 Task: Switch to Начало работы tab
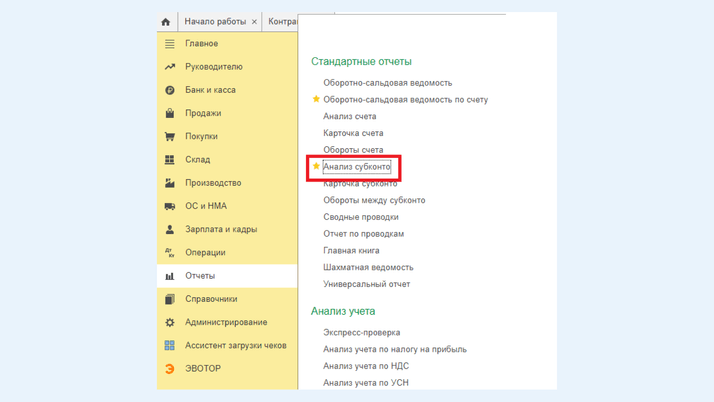coord(215,21)
